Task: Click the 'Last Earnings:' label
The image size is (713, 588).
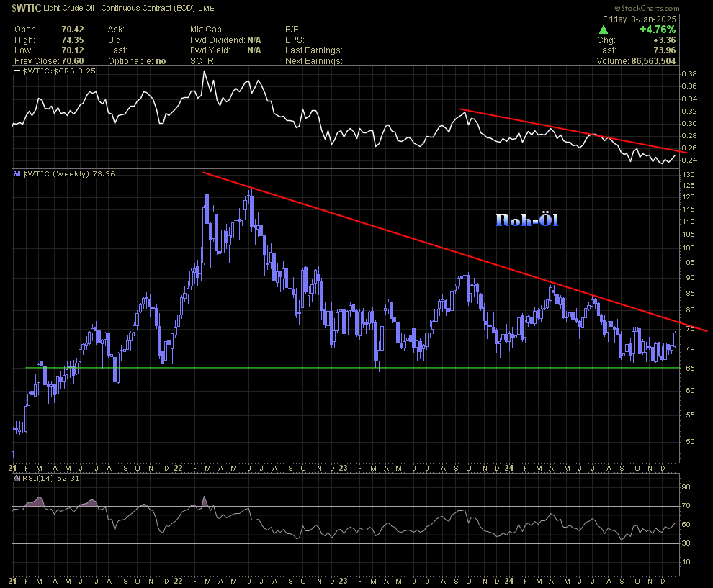Action: tap(314, 50)
